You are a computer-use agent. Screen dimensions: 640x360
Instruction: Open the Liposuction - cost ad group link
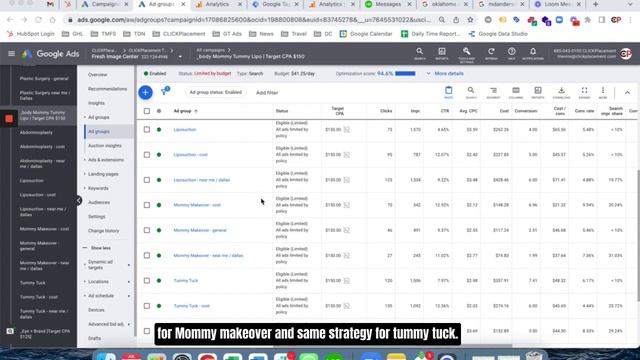point(191,155)
